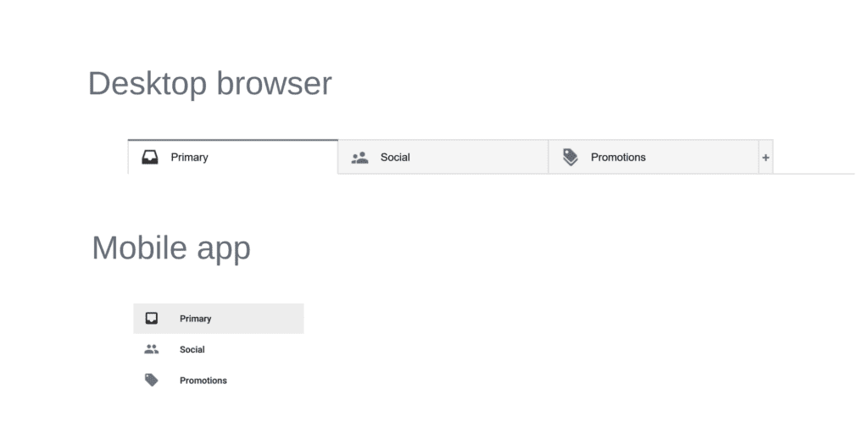Viewport: 868px width, 434px height.
Task: Click the word app in the heading
Action: click(x=224, y=250)
